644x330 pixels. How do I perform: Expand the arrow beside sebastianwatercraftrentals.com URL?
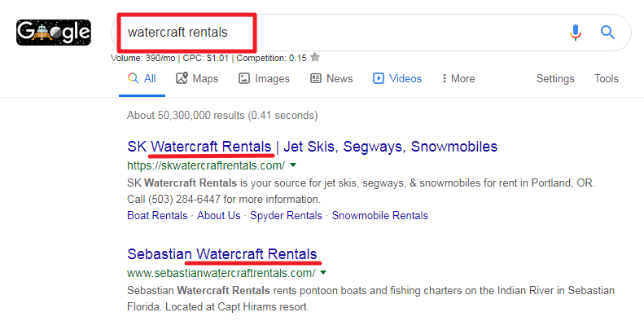323,272
